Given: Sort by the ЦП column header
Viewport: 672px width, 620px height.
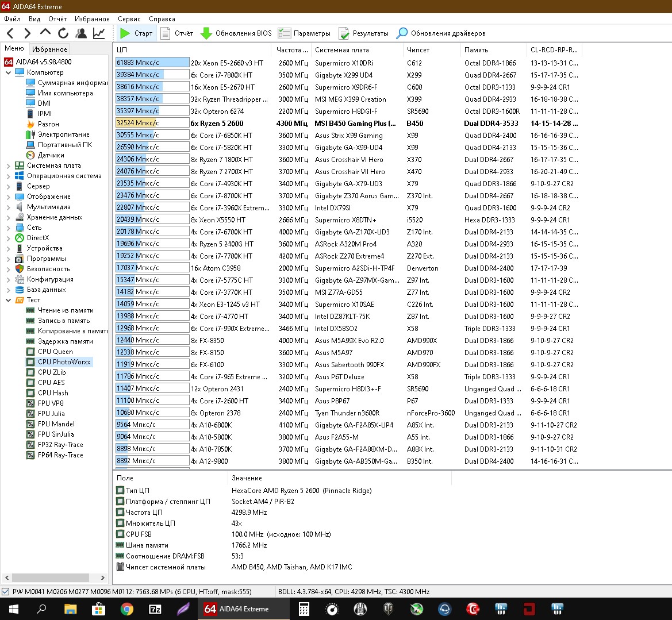Looking at the screenshot, I should (192, 49).
